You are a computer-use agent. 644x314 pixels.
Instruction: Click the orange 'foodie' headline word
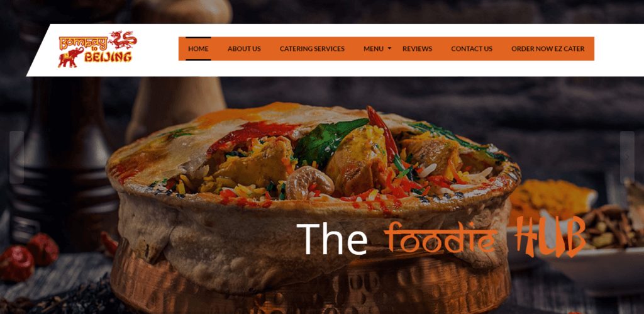pyautogui.click(x=441, y=238)
